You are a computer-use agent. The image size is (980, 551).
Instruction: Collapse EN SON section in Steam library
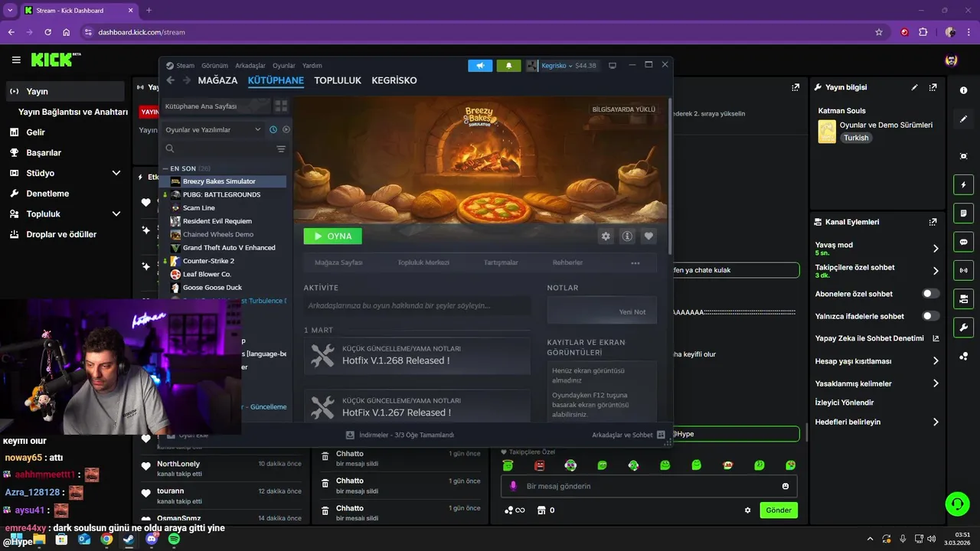pyautogui.click(x=165, y=168)
